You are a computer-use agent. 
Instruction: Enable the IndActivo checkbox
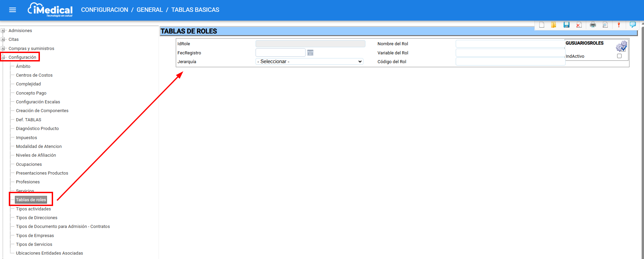coord(619,56)
